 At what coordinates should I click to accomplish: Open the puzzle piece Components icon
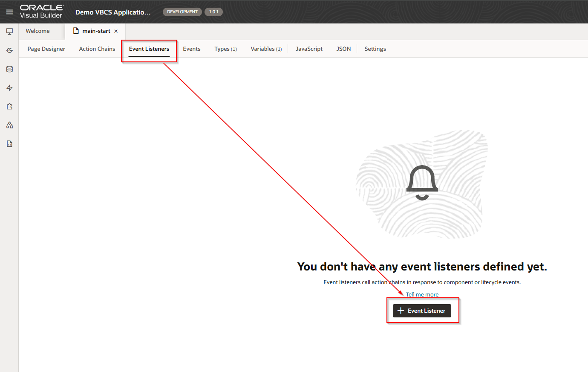(9, 107)
